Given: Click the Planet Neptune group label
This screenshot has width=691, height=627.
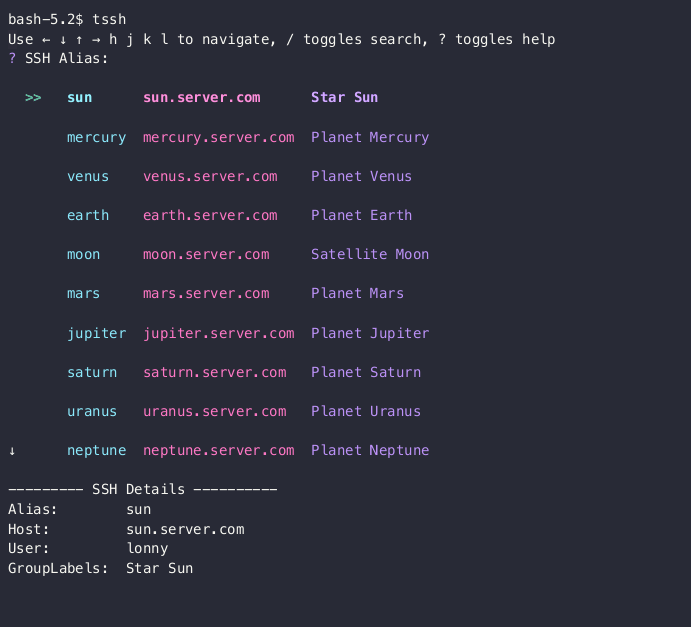Looking at the screenshot, I should (x=370, y=450).
